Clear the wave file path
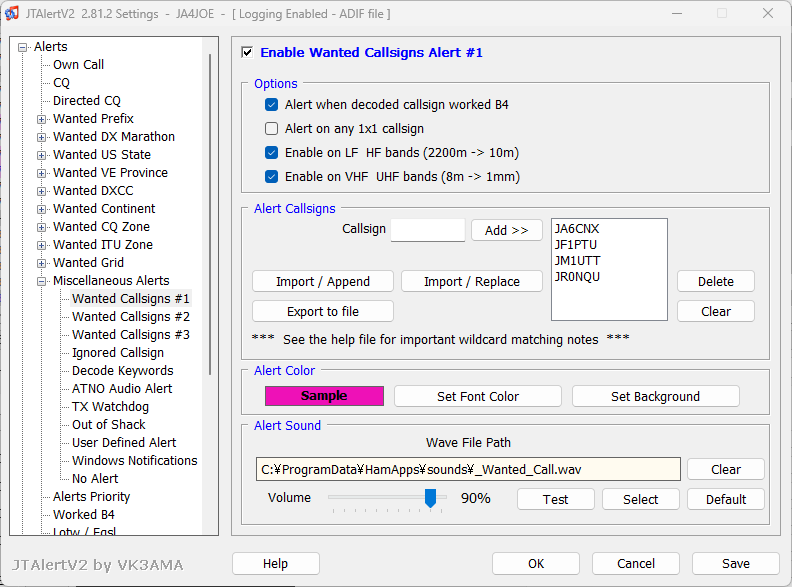Screen dimensions: 792x587 click(726, 469)
